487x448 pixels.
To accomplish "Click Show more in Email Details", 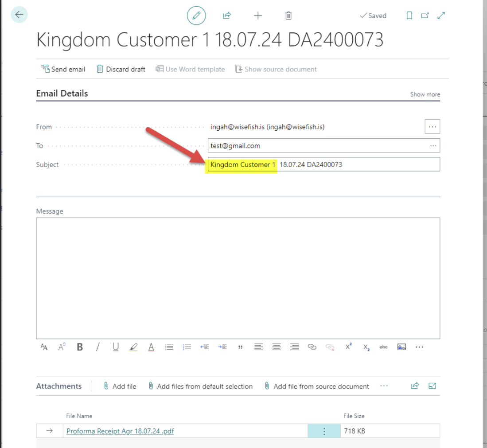I will [425, 94].
